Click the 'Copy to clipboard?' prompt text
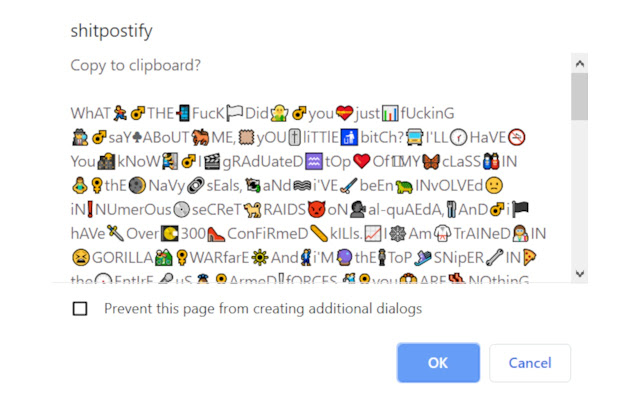This screenshot has width=640, height=400. [136, 65]
